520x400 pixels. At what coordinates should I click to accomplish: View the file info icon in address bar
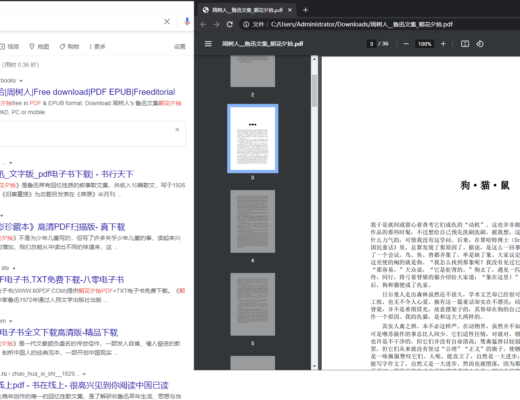pos(246,24)
